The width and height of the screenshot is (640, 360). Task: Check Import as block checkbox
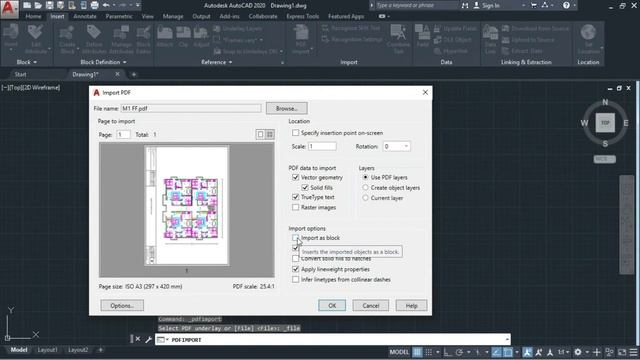click(x=296, y=238)
